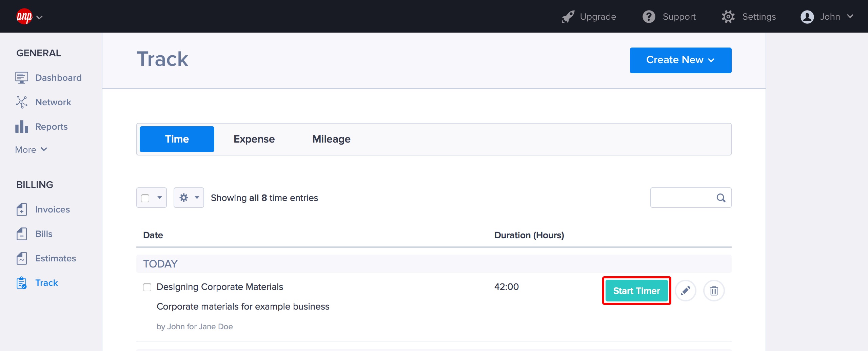The height and width of the screenshot is (351, 868).
Task: Click the pencil edit icon for time entry
Action: (x=685, y=291)
